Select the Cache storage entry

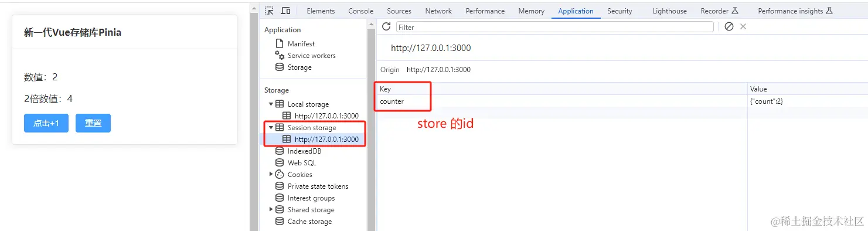click(309, 222)
